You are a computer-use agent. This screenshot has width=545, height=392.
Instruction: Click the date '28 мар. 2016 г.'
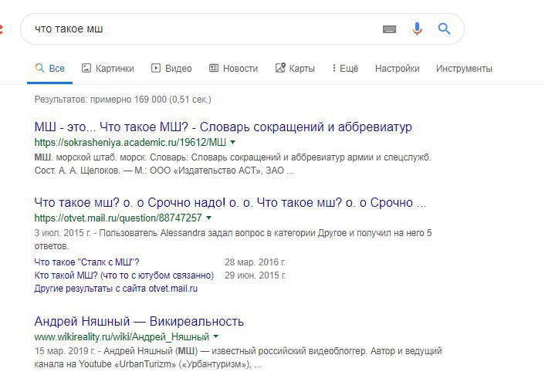255,262
